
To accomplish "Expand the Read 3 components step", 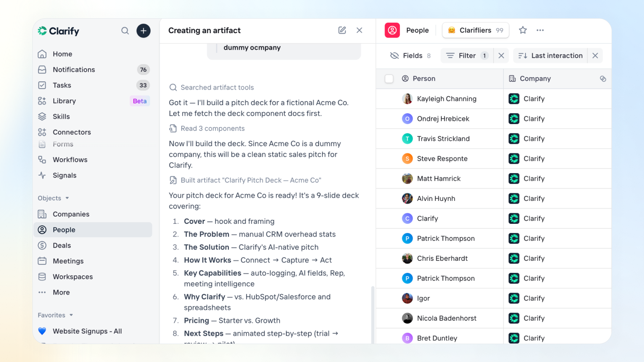I will point(207,128).
